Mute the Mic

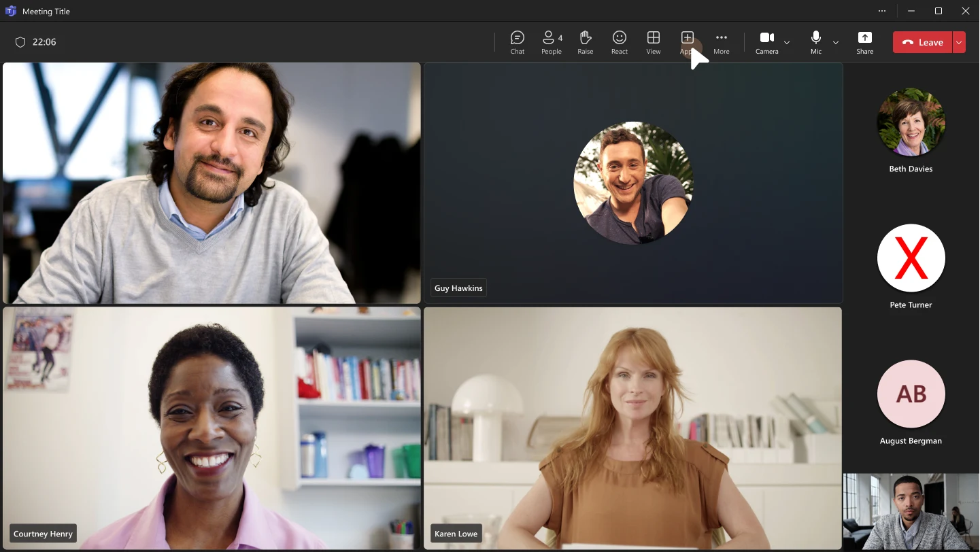pos(816,42)
